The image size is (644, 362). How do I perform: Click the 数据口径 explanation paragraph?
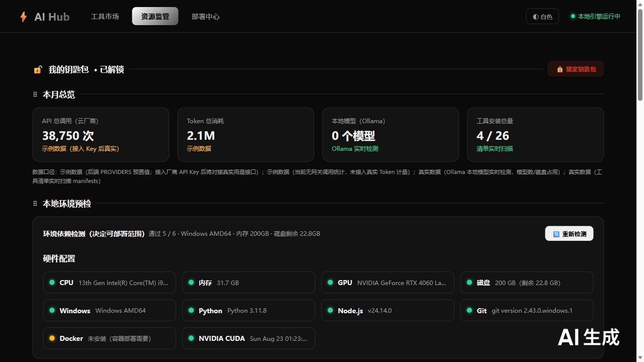[317, 176]
